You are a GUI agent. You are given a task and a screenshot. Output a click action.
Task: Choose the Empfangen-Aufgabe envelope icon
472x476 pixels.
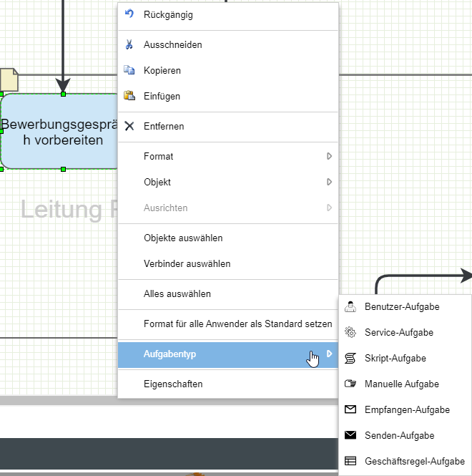click(350, 410)
